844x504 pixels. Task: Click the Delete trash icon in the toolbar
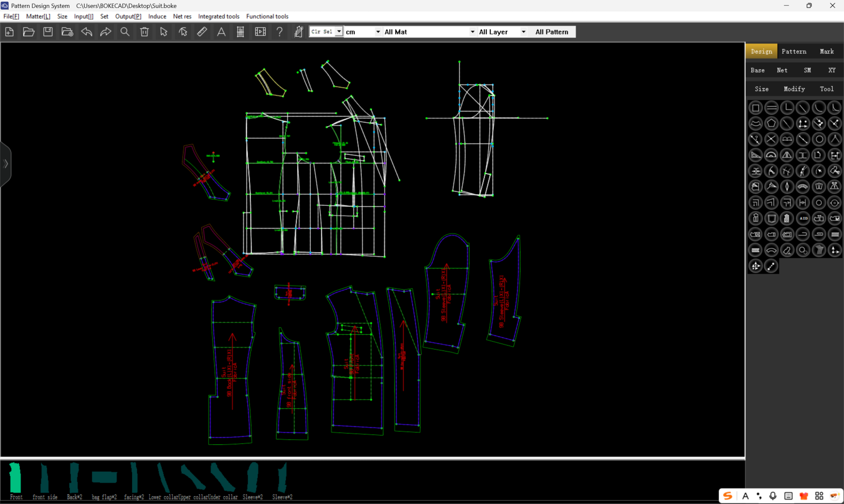(x=144, y=32)
